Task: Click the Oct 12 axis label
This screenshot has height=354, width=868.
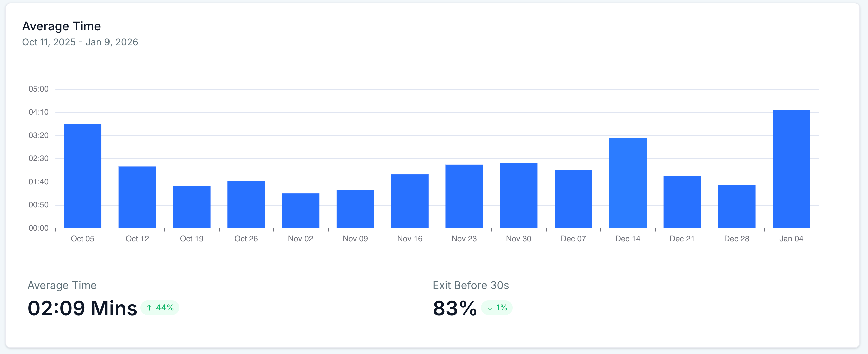Action: [x=137, y=238]
